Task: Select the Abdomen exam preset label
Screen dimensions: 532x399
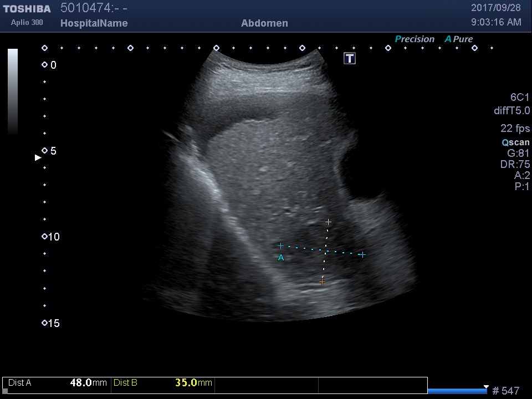Action: (x=264, y=23)
